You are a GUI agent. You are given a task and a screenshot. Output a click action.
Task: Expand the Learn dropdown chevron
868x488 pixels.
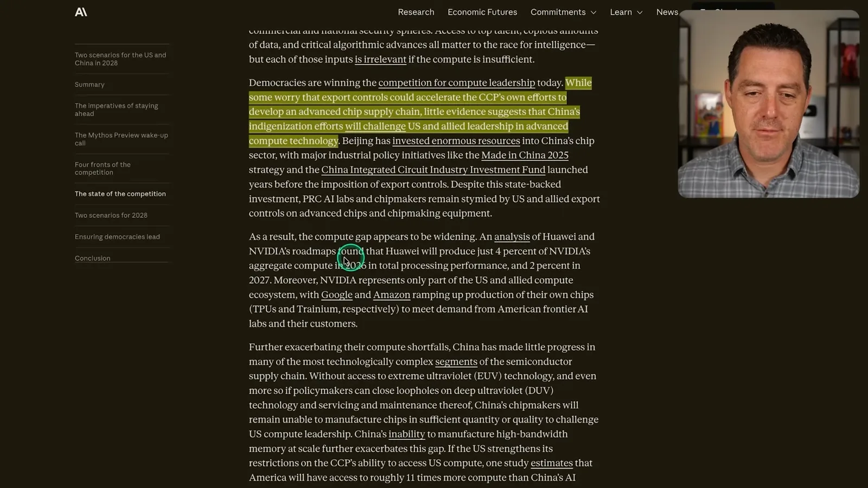(640, 12)
